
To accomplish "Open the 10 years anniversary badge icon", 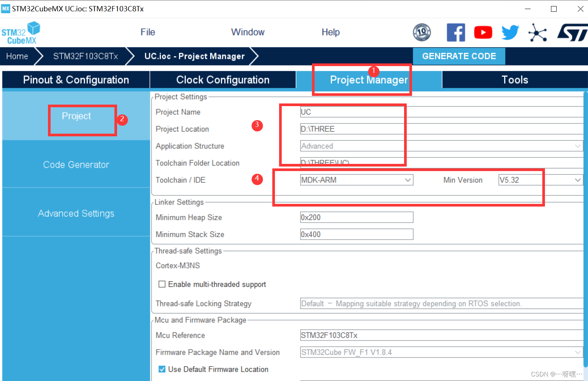I will [422, 32].
